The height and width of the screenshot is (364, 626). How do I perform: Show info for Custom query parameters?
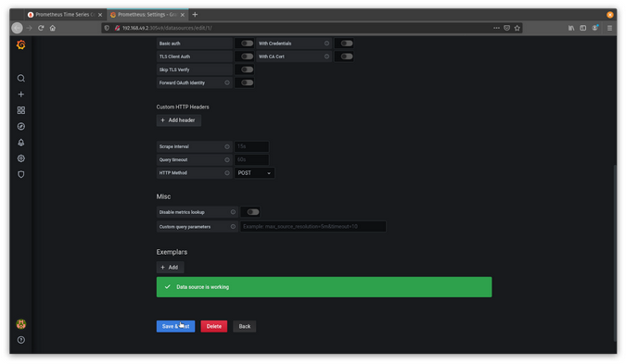pyautogui.click(x=233, y=226)
